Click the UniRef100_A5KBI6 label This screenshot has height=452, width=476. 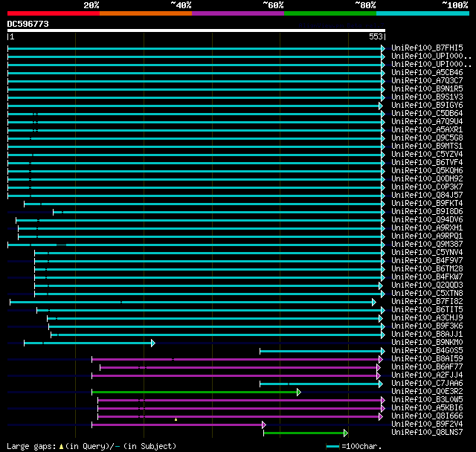pos(427,408)
